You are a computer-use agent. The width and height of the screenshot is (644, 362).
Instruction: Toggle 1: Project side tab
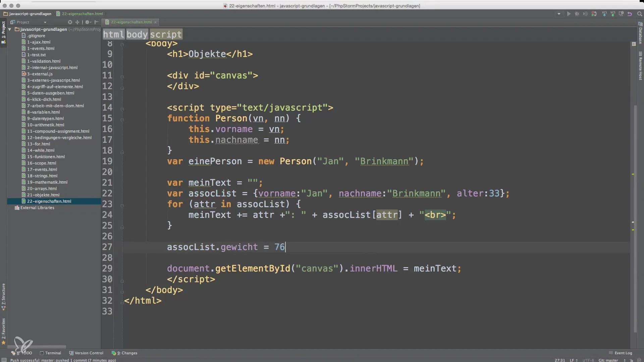coord(3,33)
